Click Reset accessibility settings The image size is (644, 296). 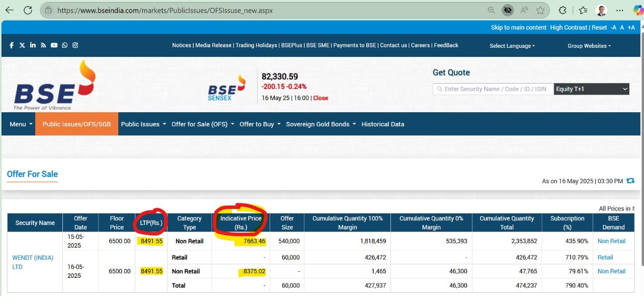pyautogui.click(x=599, y=28)
